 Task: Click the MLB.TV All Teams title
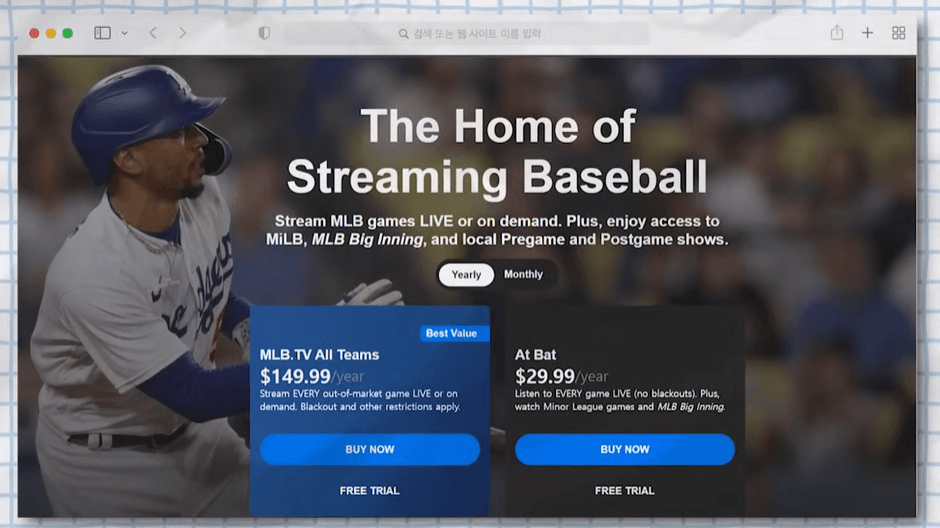[x=320, y=355]
